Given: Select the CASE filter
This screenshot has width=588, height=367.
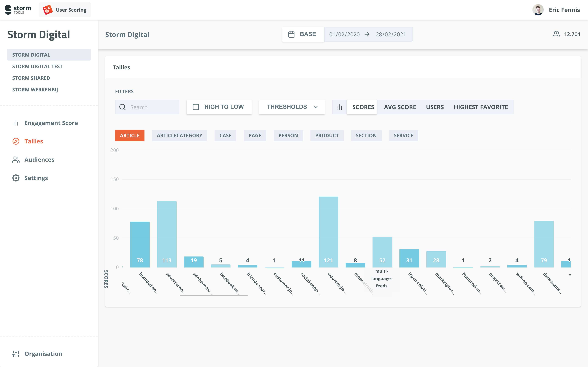Looking at the screenshot, I should click(225, 135).
